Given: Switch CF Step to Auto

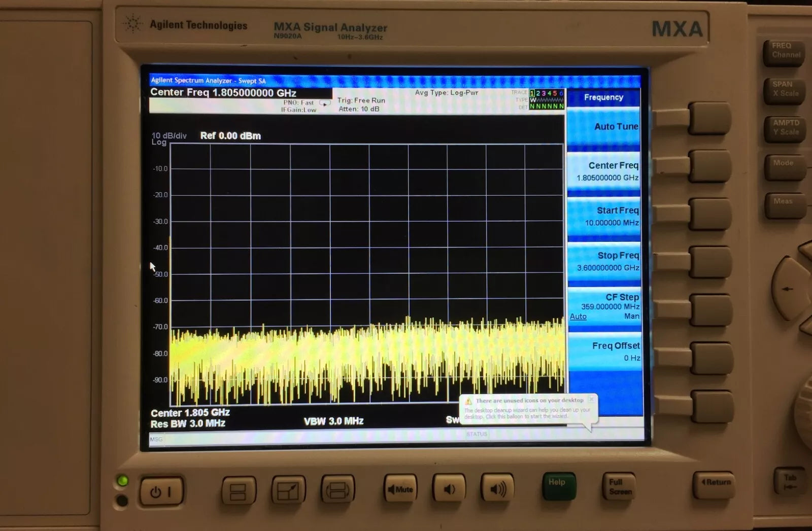Looking at the screenshot, I should click(578, 316).
